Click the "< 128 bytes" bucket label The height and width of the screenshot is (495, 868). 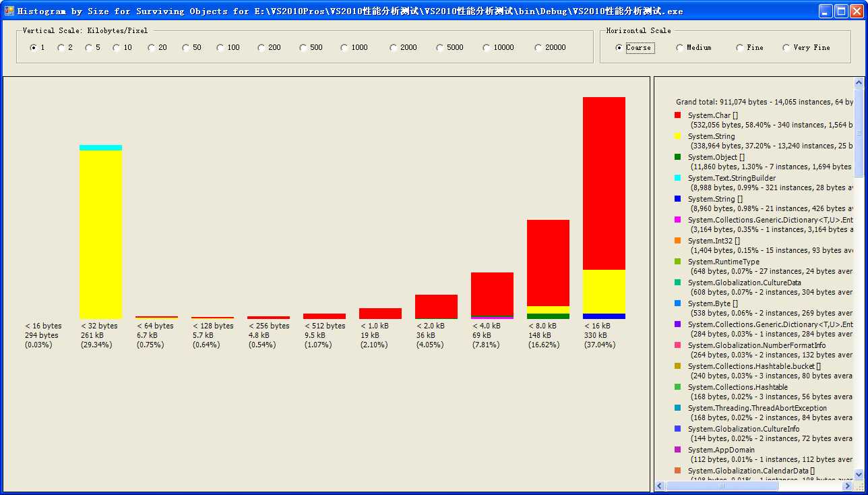coord(213,326)
